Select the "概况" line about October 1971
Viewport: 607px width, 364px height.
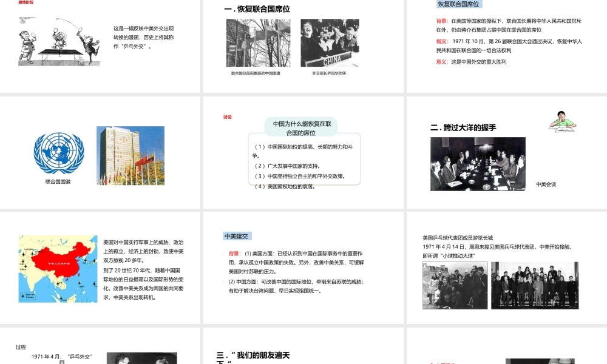pyautogui.click(x=509, y=45)
